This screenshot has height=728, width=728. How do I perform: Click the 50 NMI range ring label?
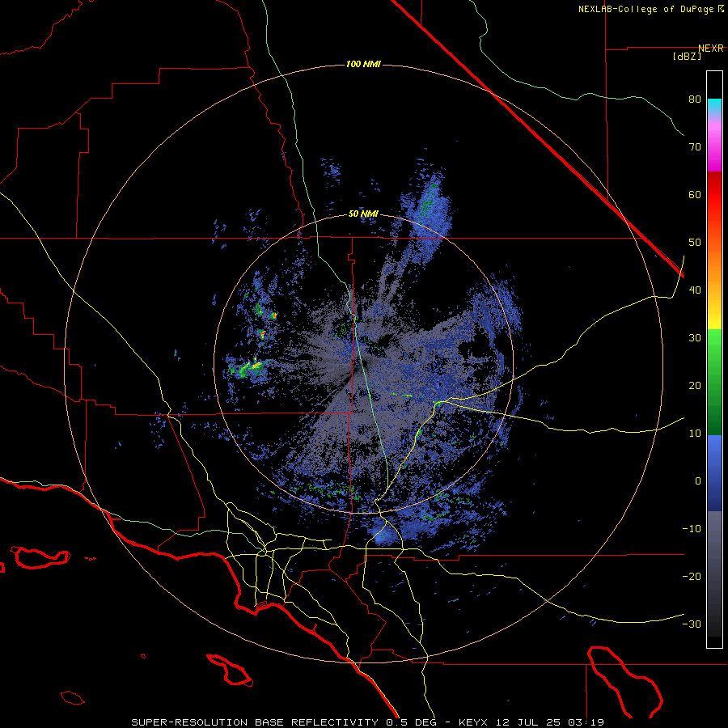(x=363, y=214)
